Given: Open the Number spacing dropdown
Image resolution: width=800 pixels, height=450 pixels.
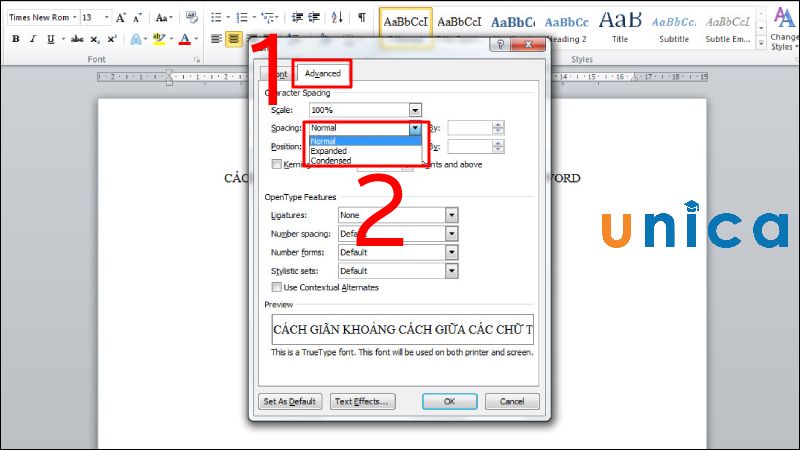Looking at the screenshot, I should tap(452, 234).
